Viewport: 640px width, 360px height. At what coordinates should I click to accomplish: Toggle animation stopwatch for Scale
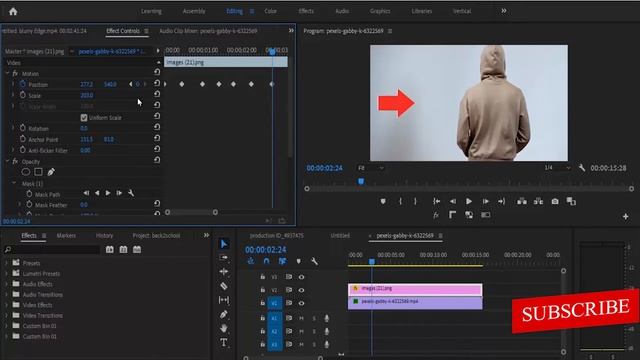coord(22,95)
